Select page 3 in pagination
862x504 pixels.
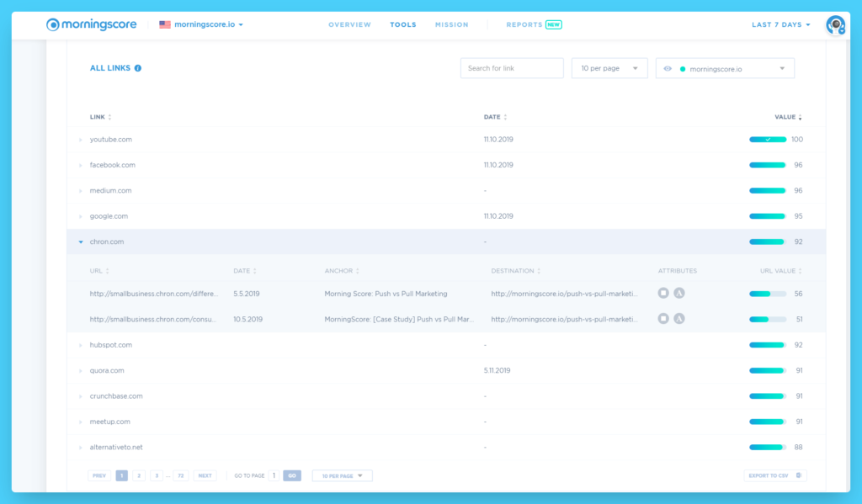point(157,475)
